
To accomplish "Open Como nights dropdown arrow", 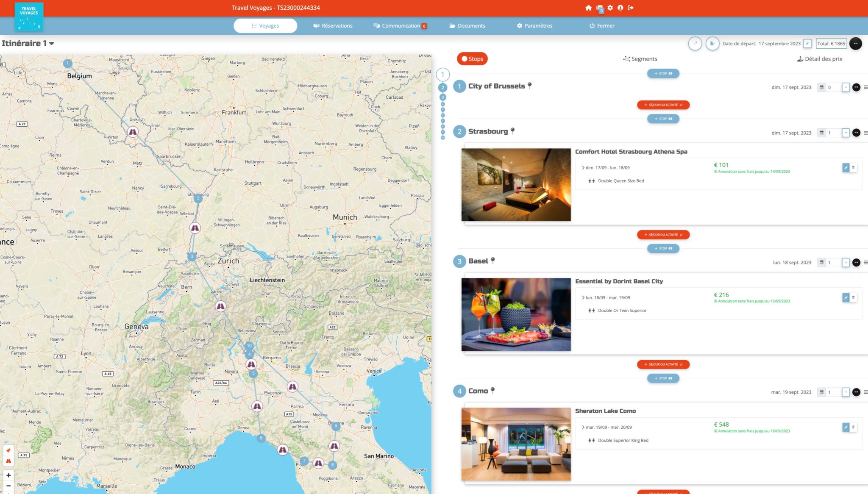I will pyautogui.click(x=846, y=392).
